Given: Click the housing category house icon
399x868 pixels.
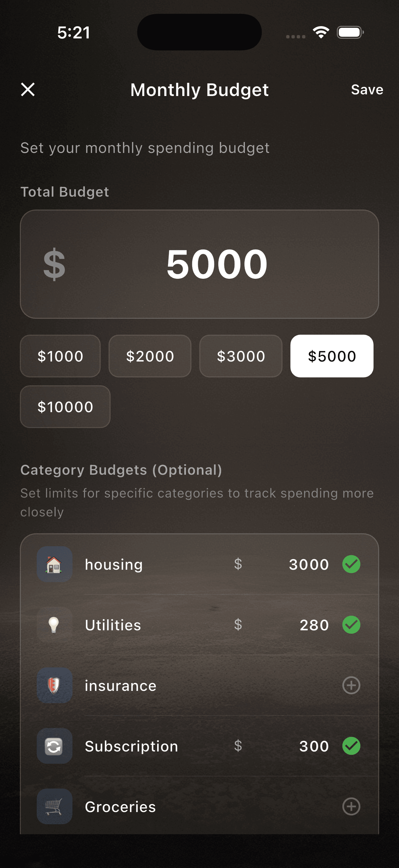Looking at the screenshot, I should (x=54, y=564).
